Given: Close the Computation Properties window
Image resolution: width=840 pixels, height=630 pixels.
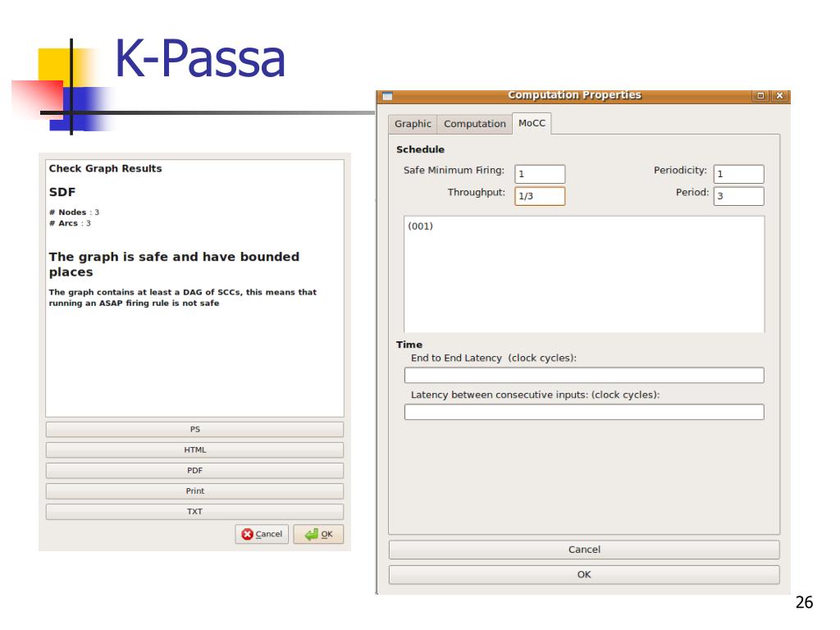Looking at the screenshot, I should [780, 96].
